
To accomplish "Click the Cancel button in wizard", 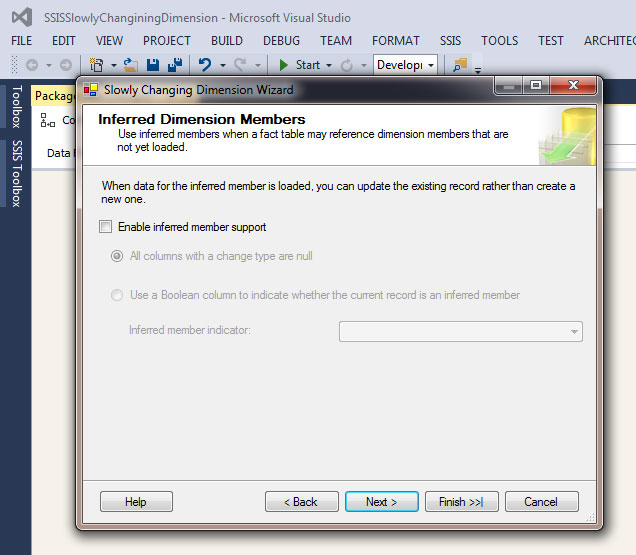I will coord(541,502).
